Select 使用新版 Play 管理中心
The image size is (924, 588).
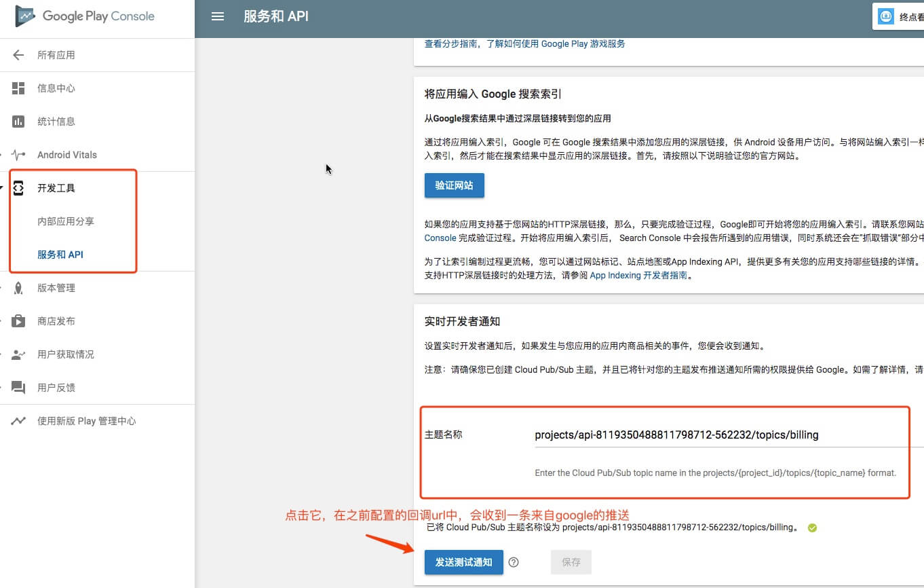click(87, 421)
